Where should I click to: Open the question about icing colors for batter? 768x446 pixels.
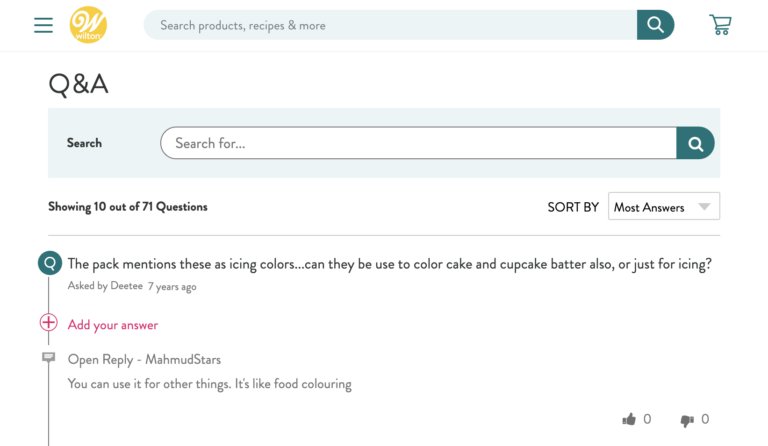coord(389,264)
